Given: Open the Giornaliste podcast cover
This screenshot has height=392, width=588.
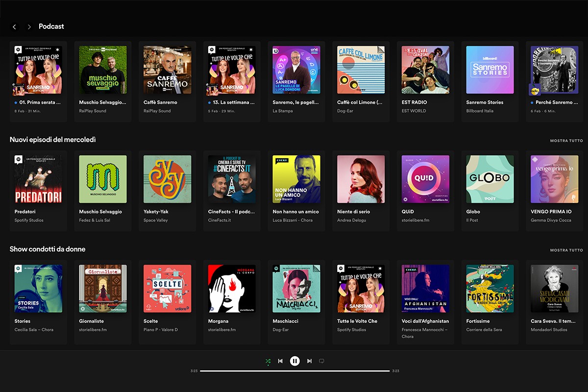Looking at the screenshot, I should [103, 289].
